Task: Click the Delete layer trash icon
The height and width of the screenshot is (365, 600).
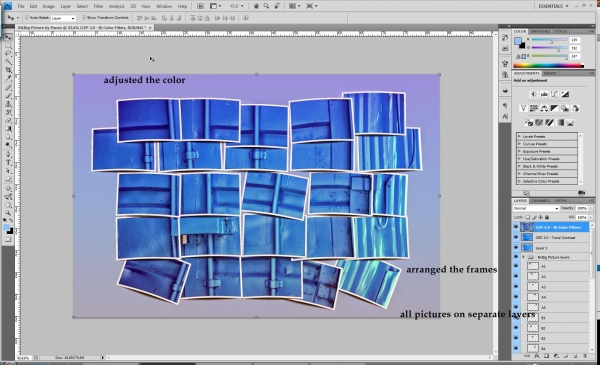Action: point(584,356)
